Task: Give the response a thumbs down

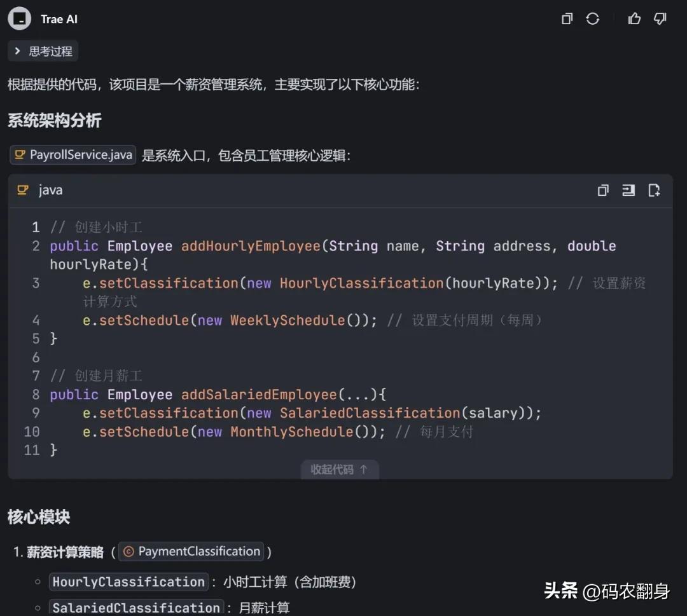Action: [660, 18]
